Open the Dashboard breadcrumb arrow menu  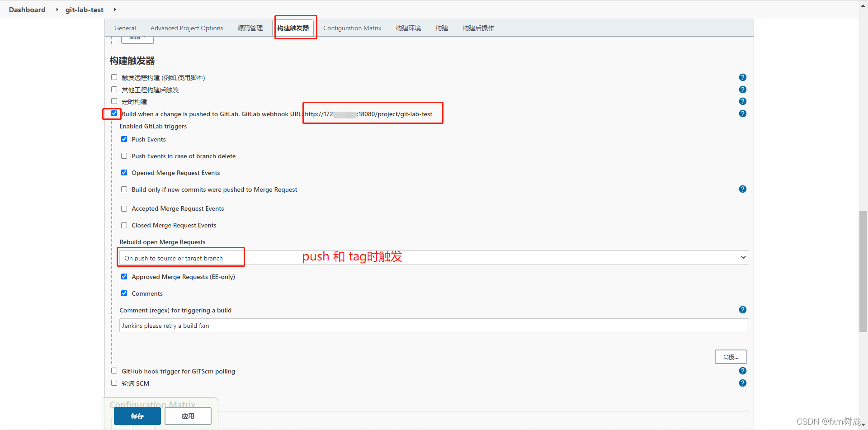[57, 9]
